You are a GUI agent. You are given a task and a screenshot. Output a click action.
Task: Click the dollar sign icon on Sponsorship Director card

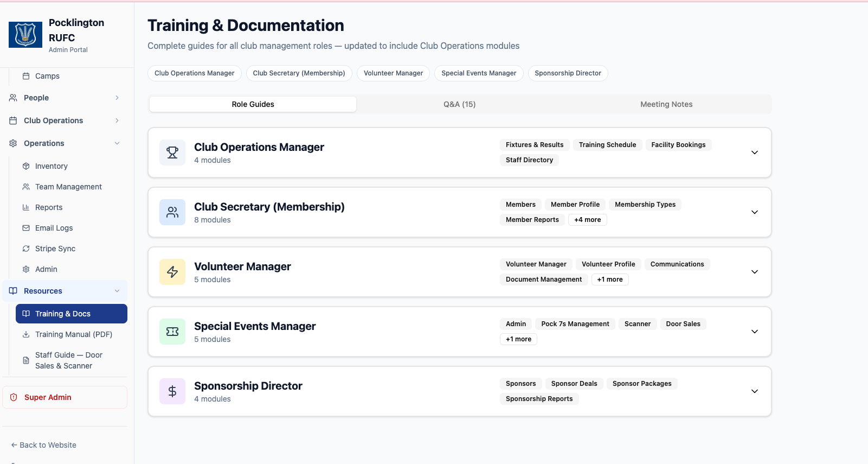[172, 391]
